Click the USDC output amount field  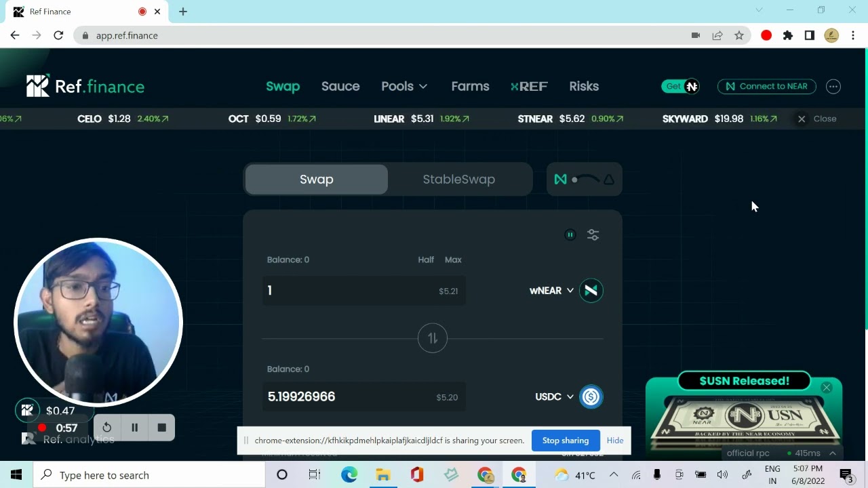(363, 396)
